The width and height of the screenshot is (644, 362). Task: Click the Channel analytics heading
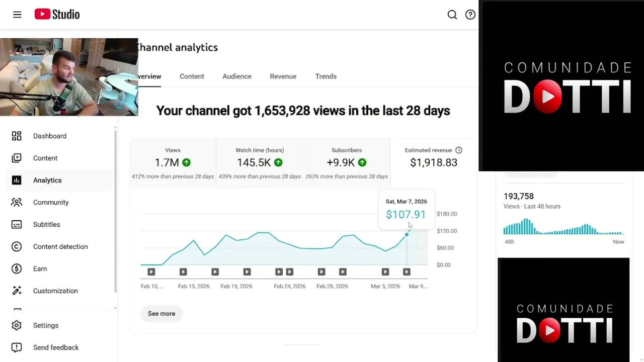tap(177, 47)
